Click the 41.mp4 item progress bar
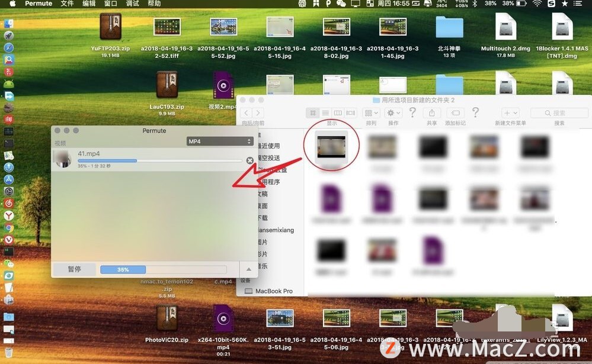Image resolution: width=592 pixels, height=364 pixels. [160, 160]
